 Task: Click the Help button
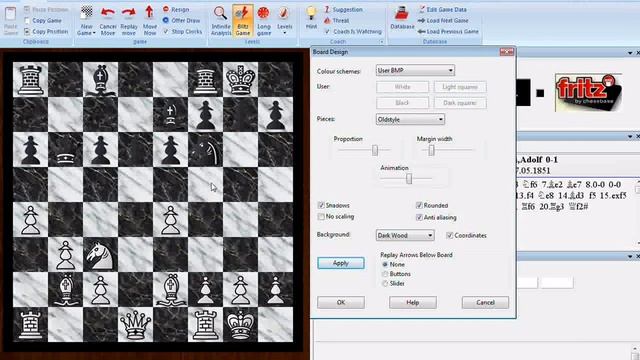[x=413, y=302]
